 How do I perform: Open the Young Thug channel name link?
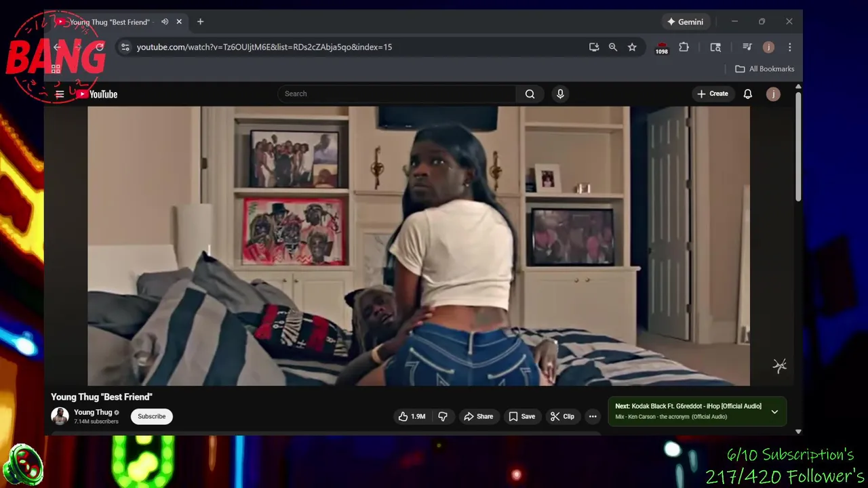coord(93,412)
